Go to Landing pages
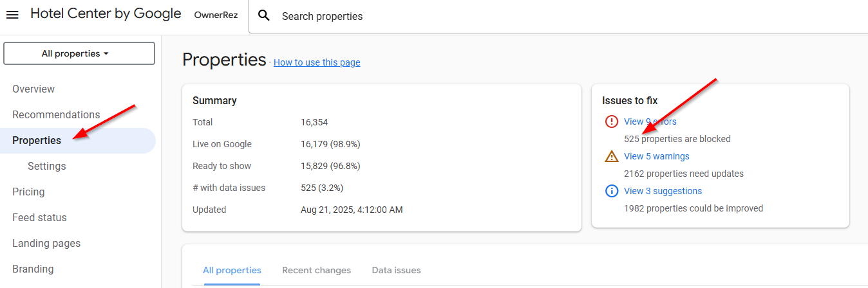This screenshot has height=288, width=868. coord(46,243)
